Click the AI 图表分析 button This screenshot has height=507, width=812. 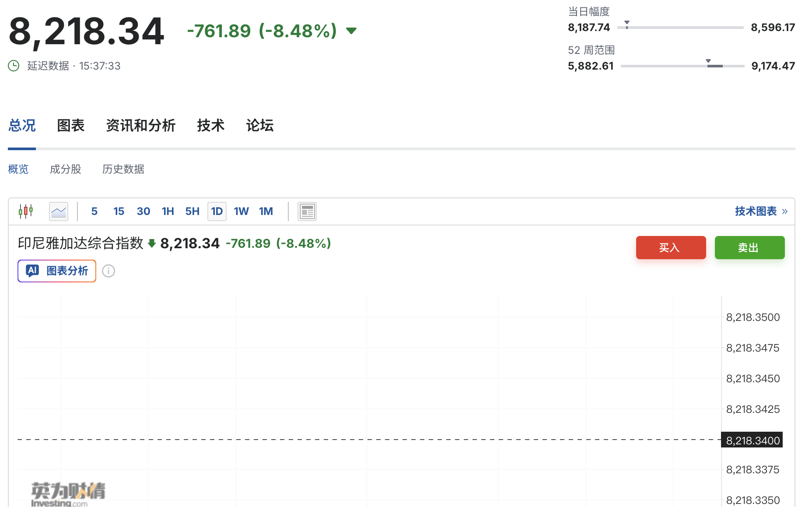tap(57, 271)
